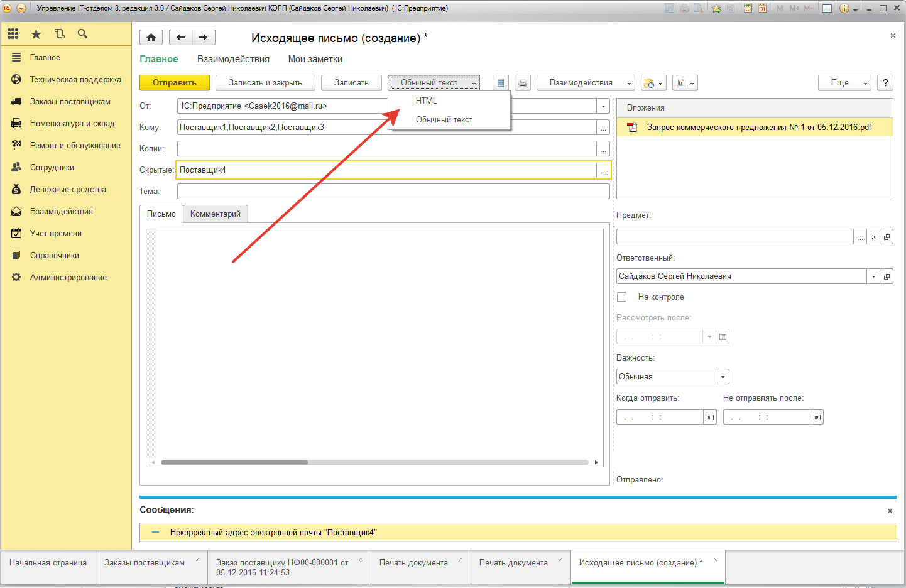Expand the 'Важность' dropdown

723,377
